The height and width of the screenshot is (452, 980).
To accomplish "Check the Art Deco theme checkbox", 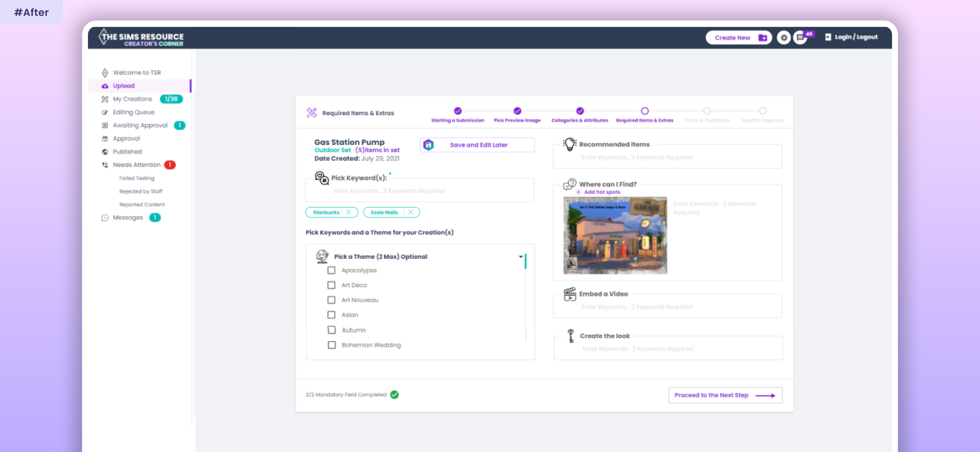I will pos(331,285).
